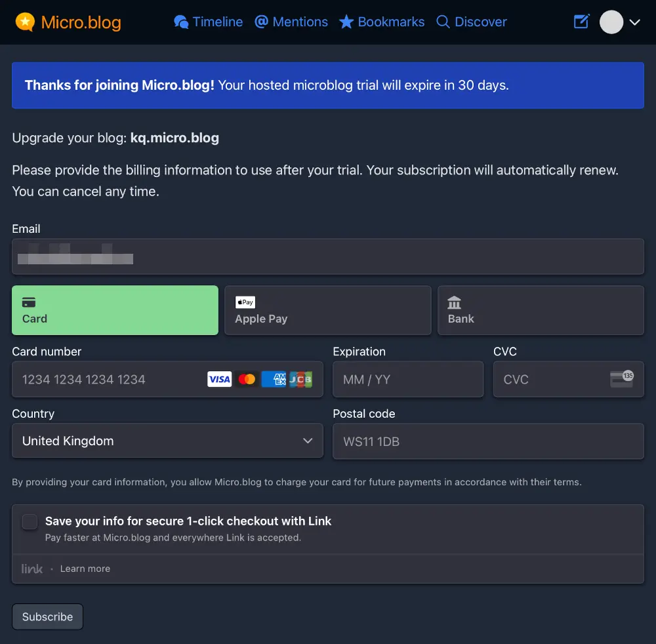This screenshot has height=644, width=656.
Task: Click the Apple Pay logo icon
Action: point(245,302)
